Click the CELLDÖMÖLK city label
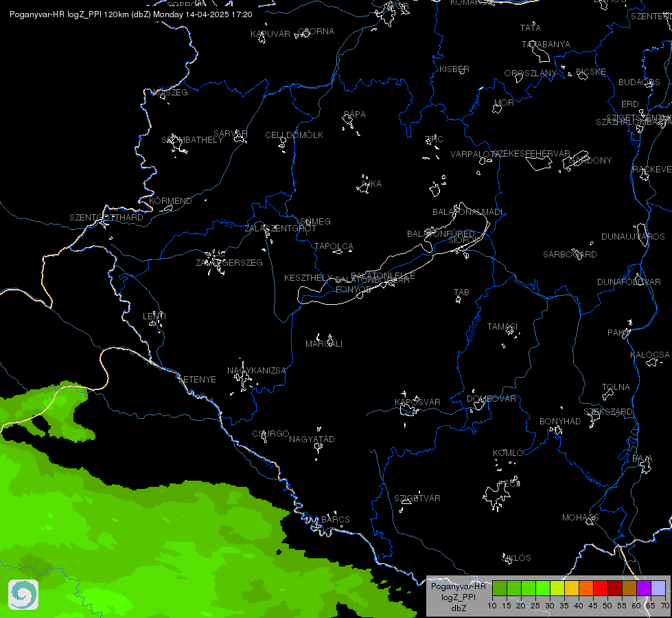Image resolution: width=672 pixels, height=618 pixels. 294,135
